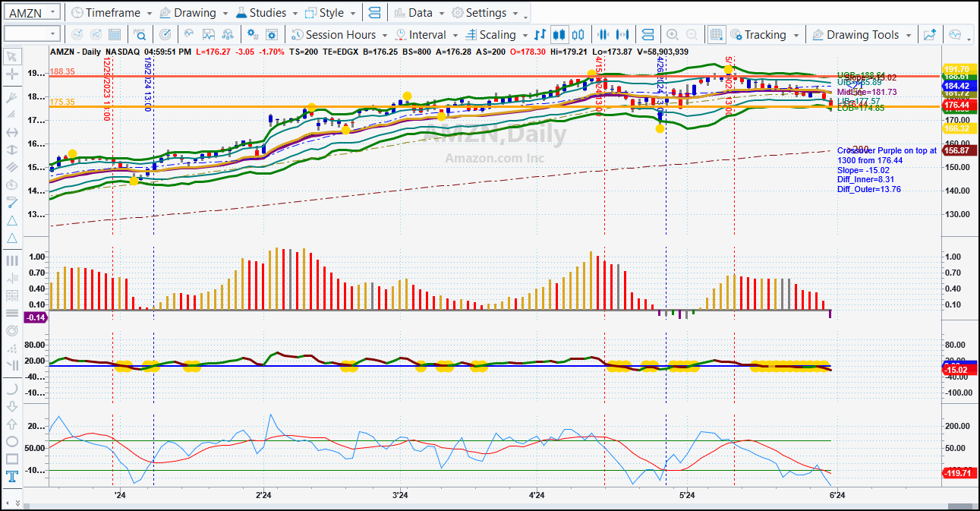Click the pulse speech bubble icon

point(954,35)
